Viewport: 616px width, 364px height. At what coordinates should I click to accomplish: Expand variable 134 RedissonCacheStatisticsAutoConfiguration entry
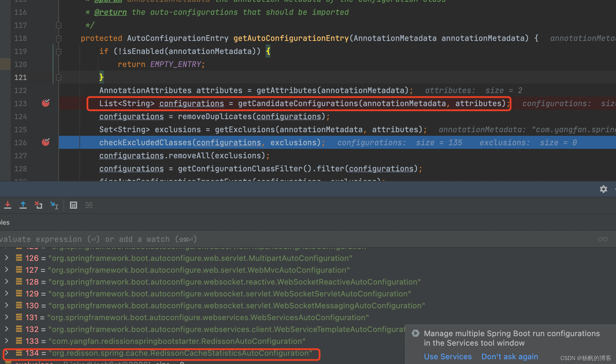(x=7, y=353)
